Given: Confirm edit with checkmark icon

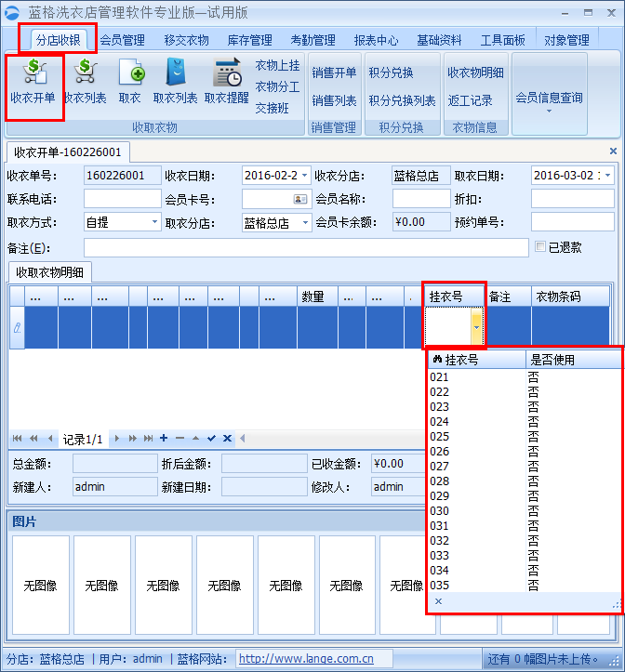Looking at the screenshot, I should coord(211,438).
